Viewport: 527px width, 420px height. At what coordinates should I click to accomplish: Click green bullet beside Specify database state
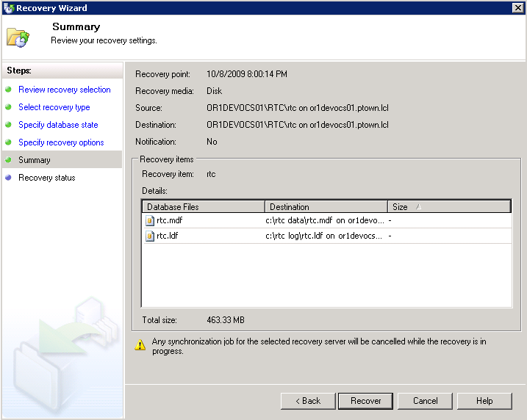(8, 125)
